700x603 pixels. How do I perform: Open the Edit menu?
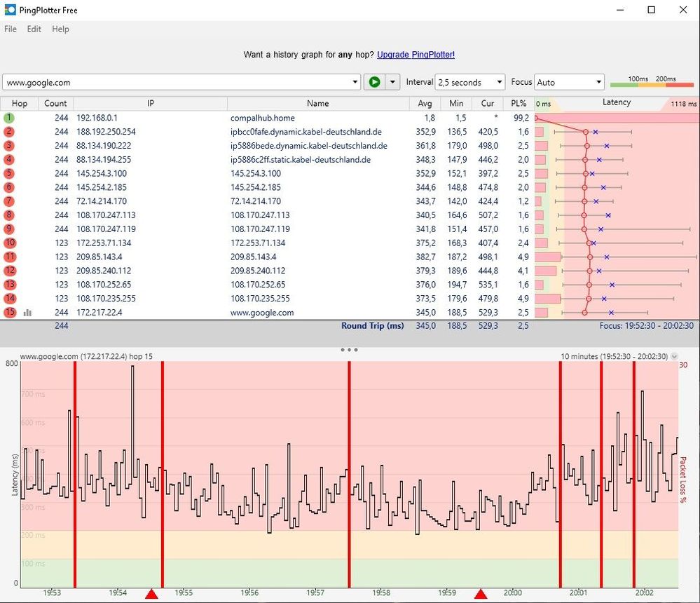click(34, 29)
